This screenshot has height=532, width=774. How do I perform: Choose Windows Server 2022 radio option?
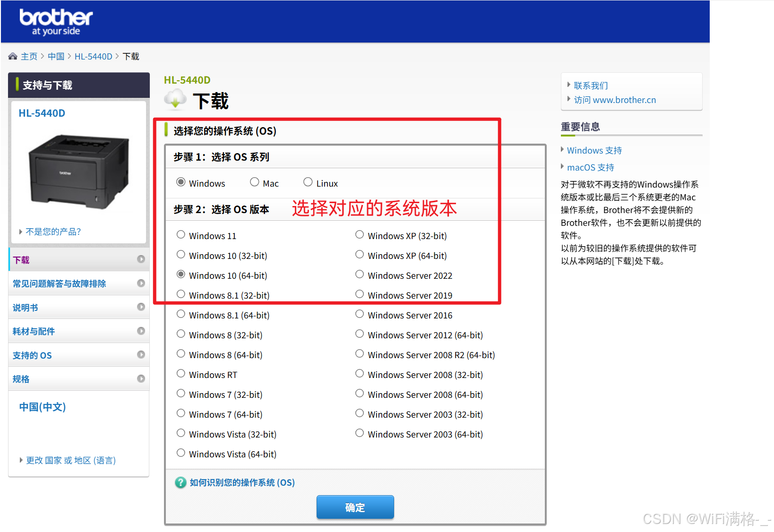(x=360, y=274)
